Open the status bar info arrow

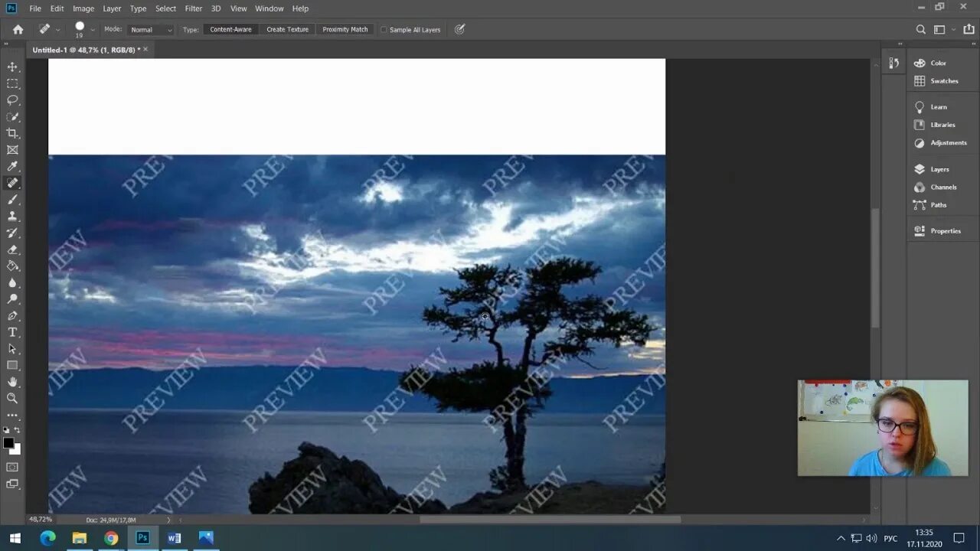coord(169,520)
